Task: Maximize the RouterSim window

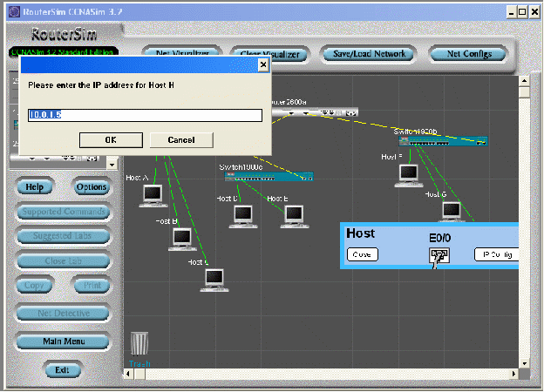Action: tap(522, 12)
